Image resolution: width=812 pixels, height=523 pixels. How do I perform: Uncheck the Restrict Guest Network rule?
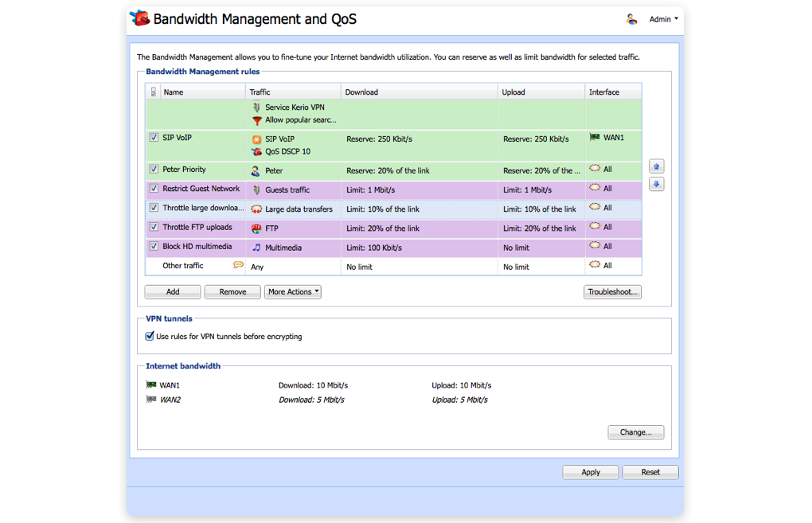tap(154, 189)
